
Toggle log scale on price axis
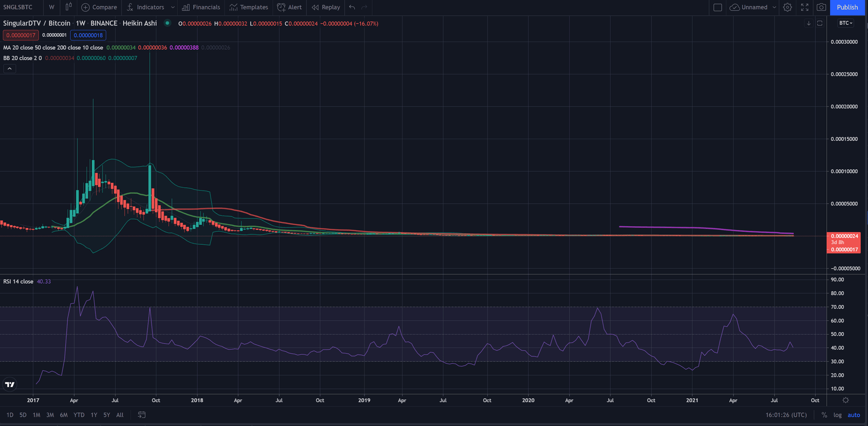(838, 415)
